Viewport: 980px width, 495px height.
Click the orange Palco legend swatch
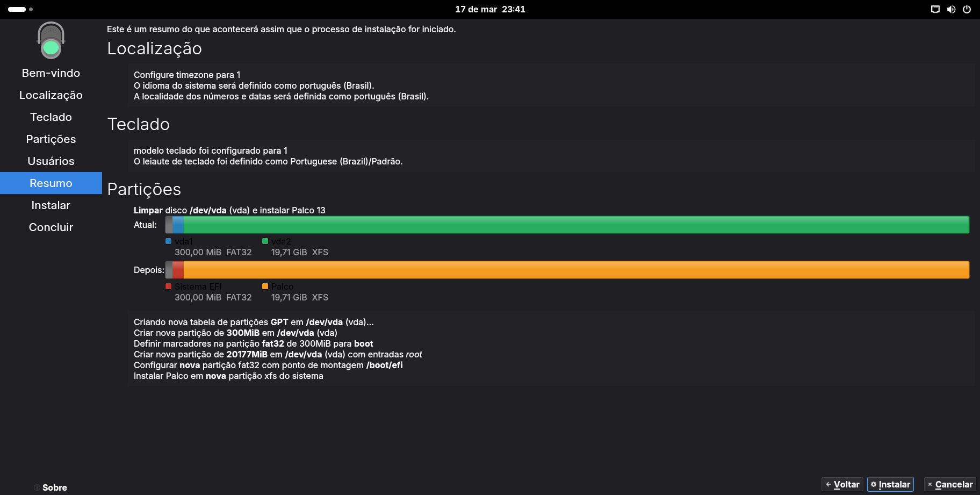coord(265,286)
